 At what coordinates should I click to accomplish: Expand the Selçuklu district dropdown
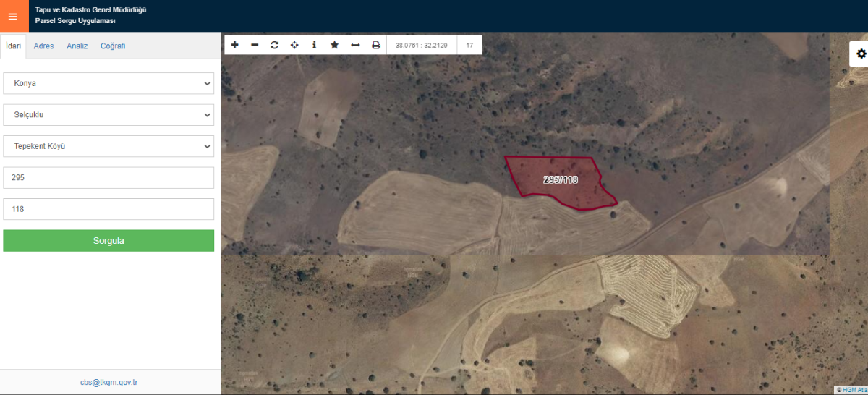[x=109, y=114]
